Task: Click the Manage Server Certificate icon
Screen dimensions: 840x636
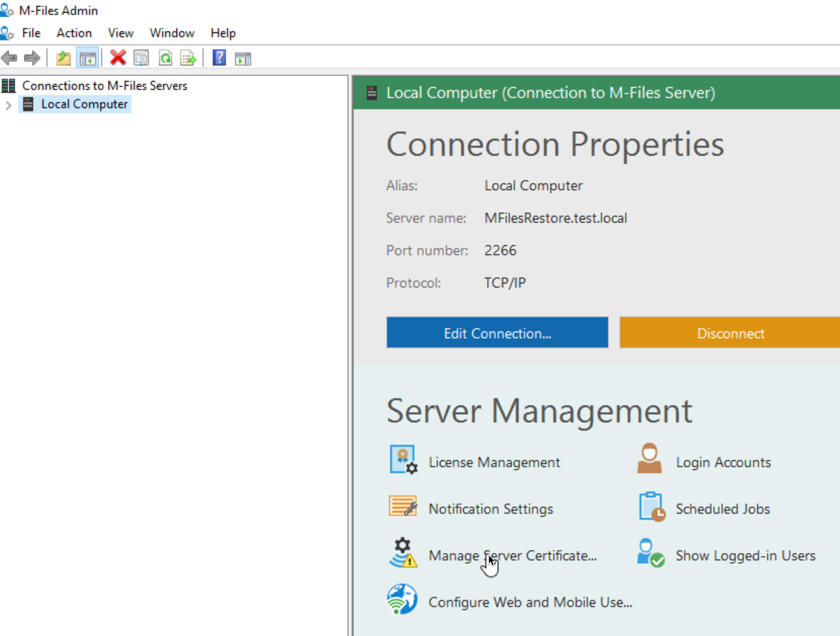Action: (x=403, y=553)
